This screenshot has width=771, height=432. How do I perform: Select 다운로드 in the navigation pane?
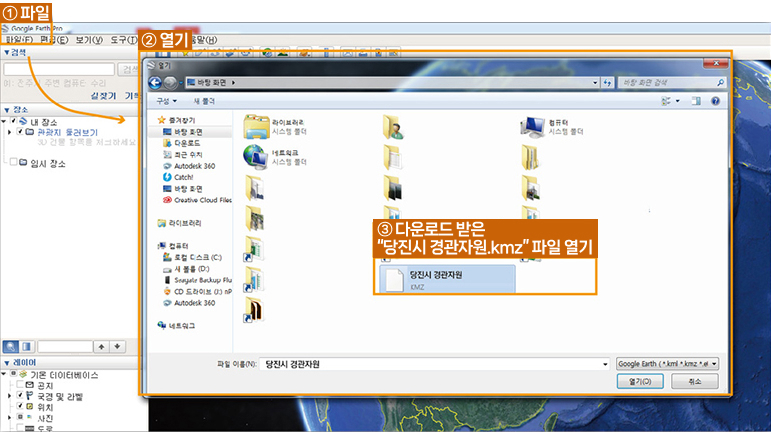[181, 143]
